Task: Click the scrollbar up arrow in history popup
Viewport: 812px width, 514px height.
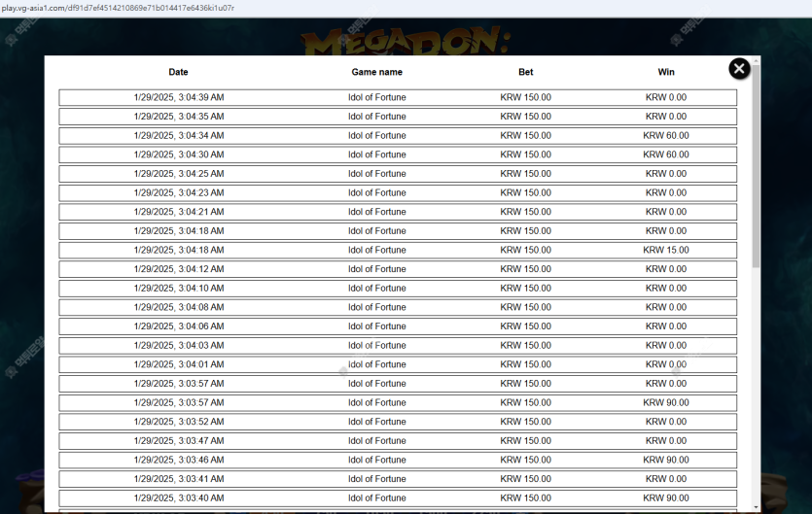Action: pyautogui.click(x=756, y=60)
